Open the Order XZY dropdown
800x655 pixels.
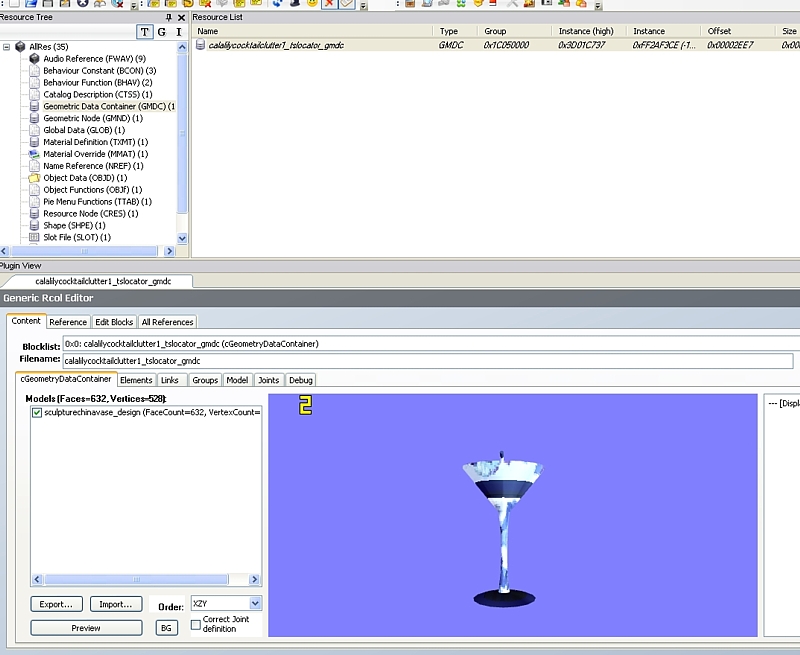255,603
